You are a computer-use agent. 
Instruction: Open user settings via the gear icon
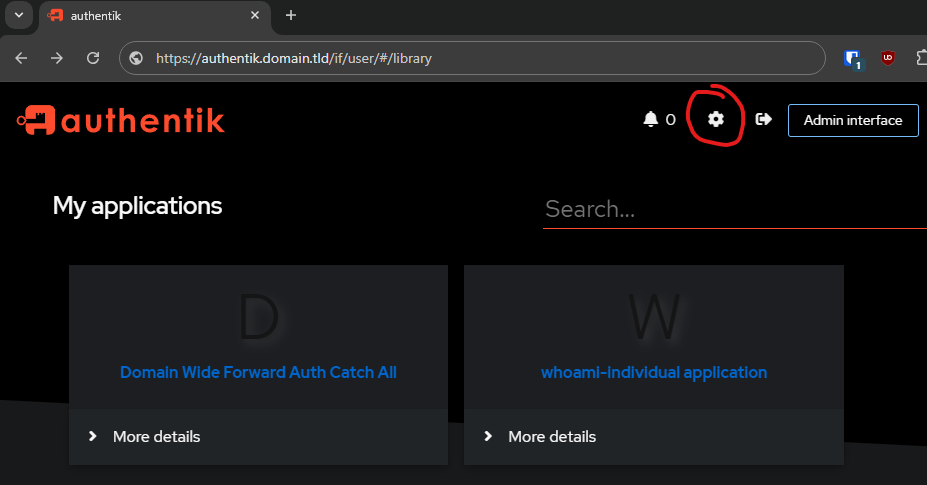(715, 119)
